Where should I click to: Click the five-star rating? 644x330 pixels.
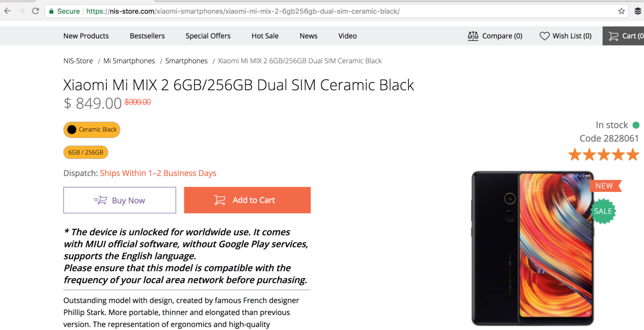pyautogui.click(x=604, y=155)
